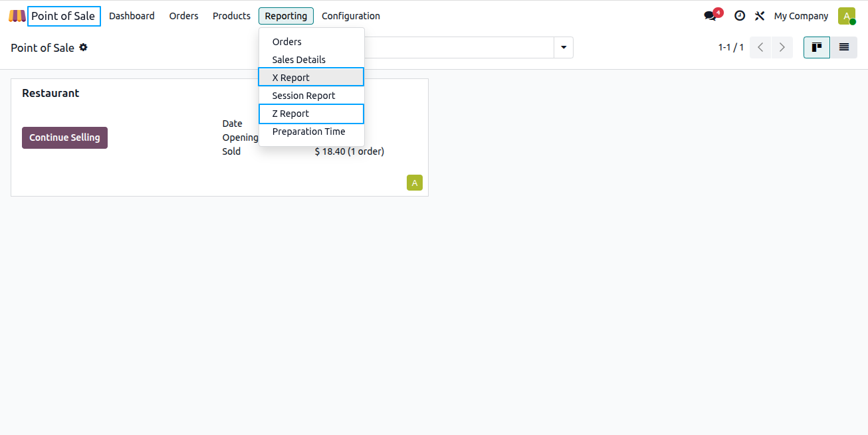This screenshot has height=435, width=868.
Task: Select Z Report menu entry
Action: click(311, 114)
